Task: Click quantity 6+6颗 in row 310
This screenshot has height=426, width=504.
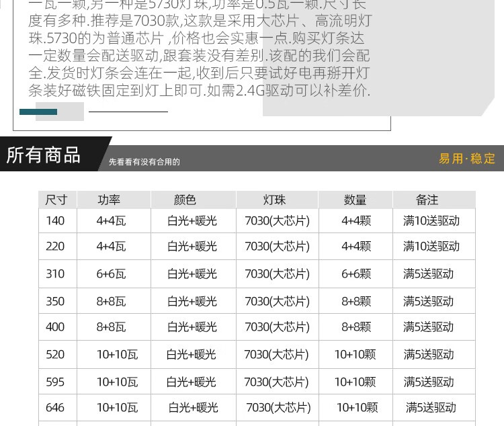Action: [356, 274]
